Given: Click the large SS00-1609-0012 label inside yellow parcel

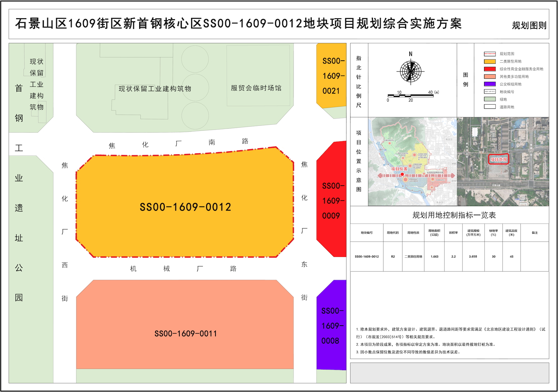Looking at the screenshot, I should [185, 207].
